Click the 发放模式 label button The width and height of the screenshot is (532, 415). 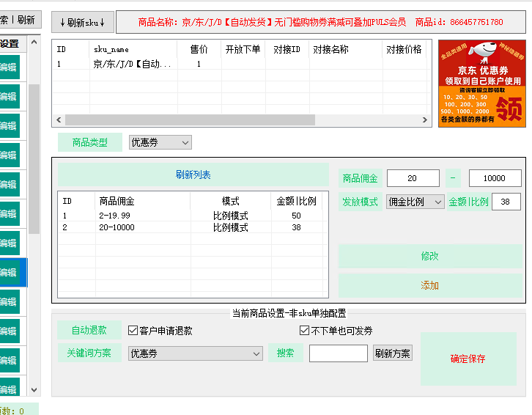(x=361, y=202)
